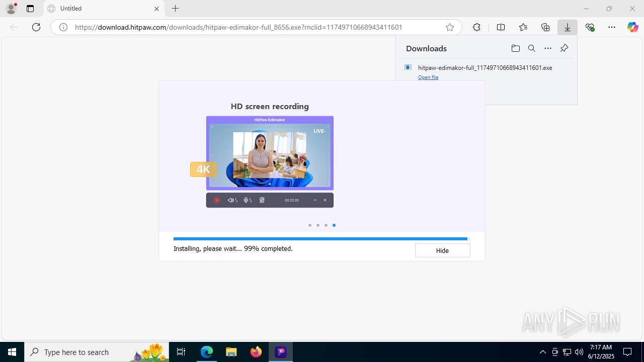The height and width of the screenshot is (362, 644).
Task: Open Firefox from the taskbar
Action: pyautogui.click(x=256, y=352)
